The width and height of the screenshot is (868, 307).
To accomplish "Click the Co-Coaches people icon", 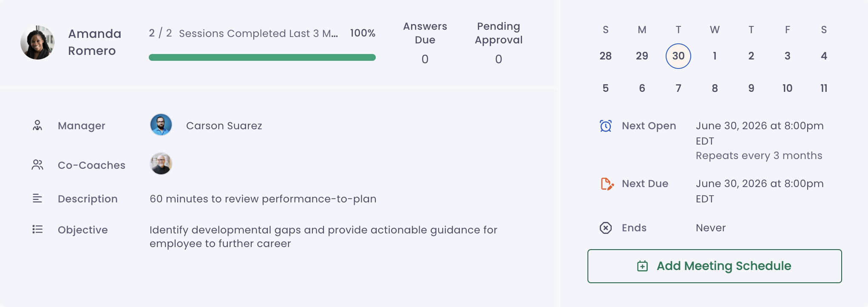I will click(x=37, y=165).
